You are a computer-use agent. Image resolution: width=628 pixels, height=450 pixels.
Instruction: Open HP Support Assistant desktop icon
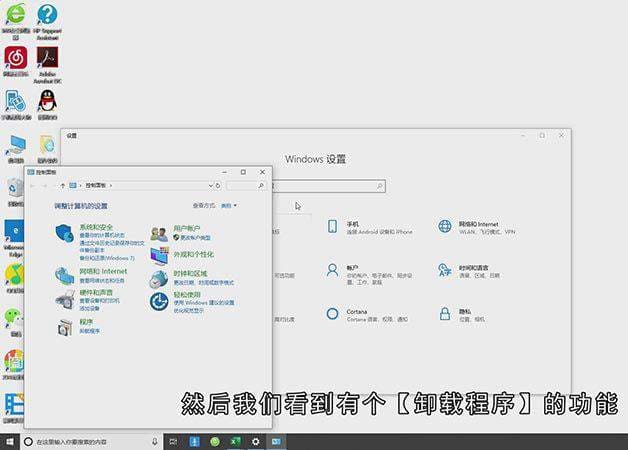point(47,22)
